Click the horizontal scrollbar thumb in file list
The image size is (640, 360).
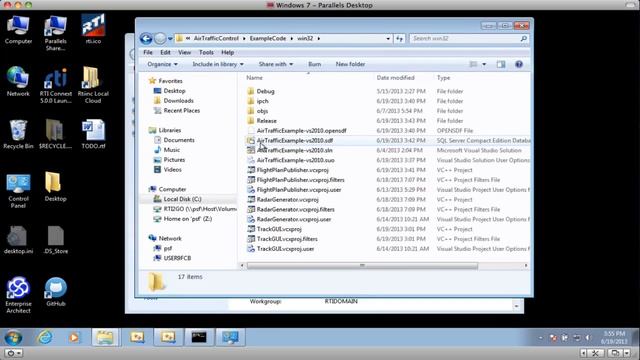[x=362, y=266]
